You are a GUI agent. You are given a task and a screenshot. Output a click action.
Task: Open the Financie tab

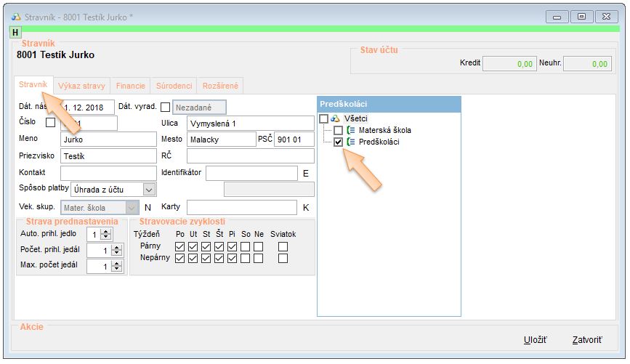[x=131, y=86]
